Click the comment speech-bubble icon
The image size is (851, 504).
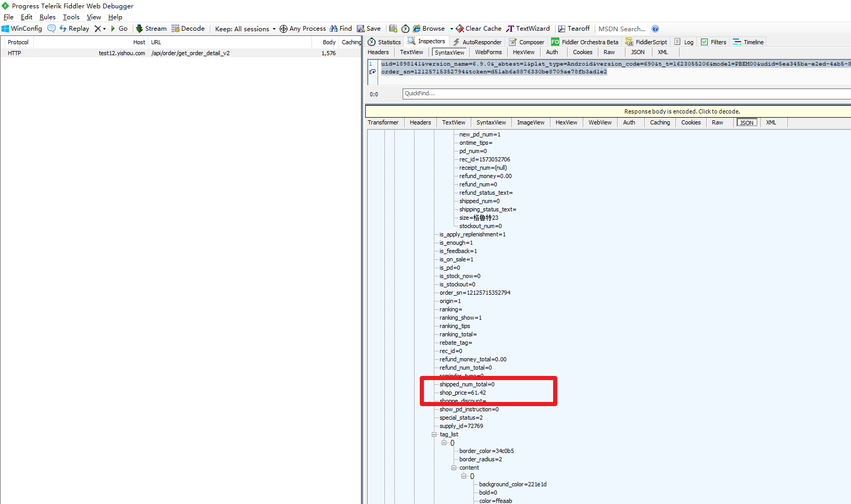click(x=52, y=29)
